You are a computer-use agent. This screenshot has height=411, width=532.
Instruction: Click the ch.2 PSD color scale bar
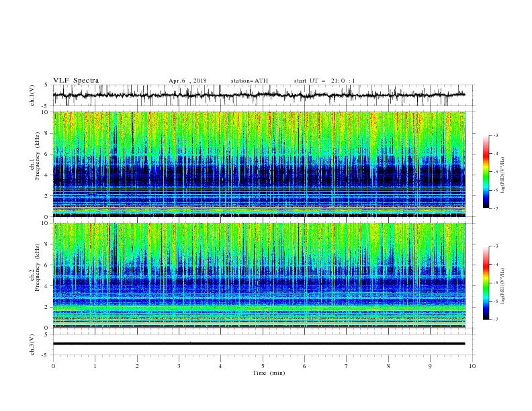click(486, 283)
